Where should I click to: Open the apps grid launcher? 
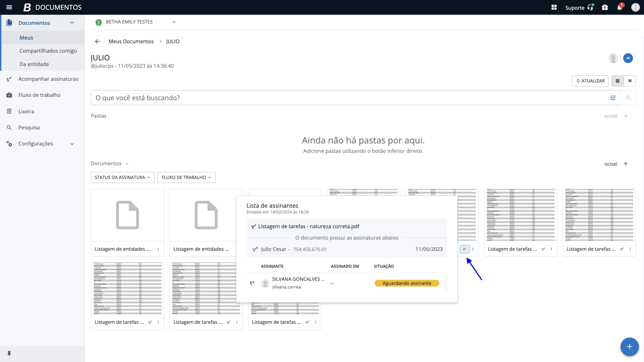(x=554, y=7)
